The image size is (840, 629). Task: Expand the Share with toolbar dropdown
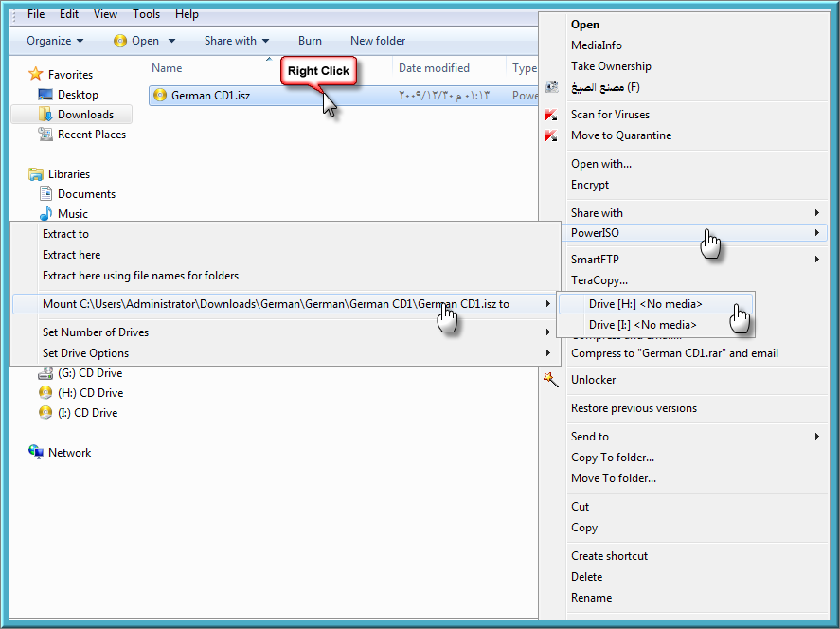coord(236,41)
